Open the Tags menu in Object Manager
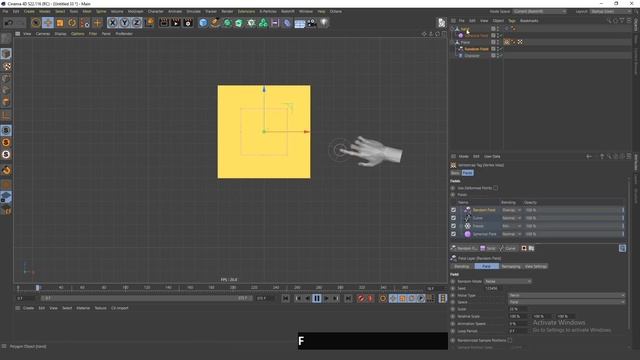The width and height of the screenshot is (640, 360). pyautogui.click(x=512, y=20)
